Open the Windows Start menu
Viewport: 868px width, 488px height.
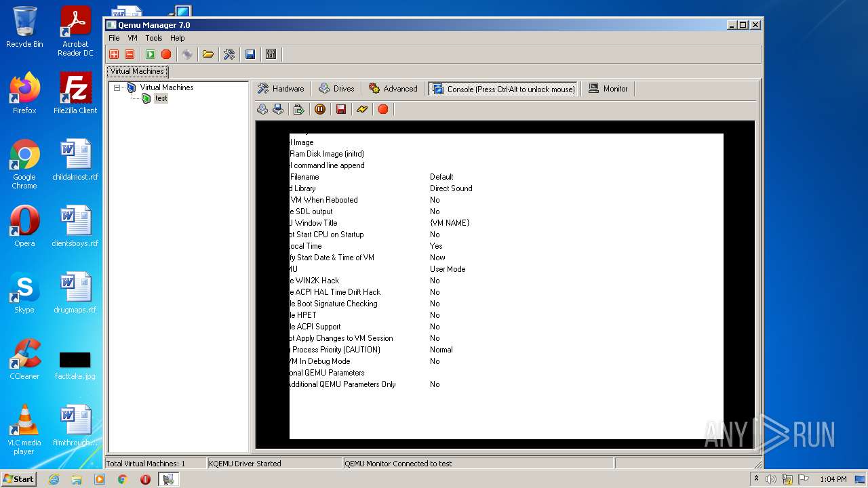tap(19, 479)
